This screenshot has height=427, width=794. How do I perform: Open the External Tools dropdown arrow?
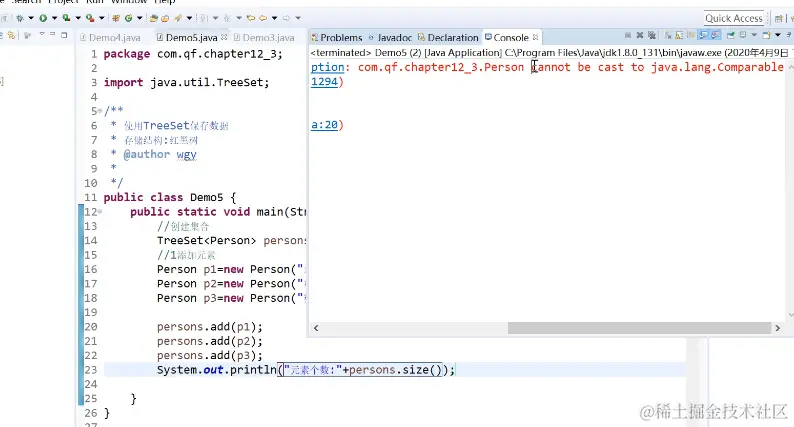pyautogui.click(x=101, y=18)
